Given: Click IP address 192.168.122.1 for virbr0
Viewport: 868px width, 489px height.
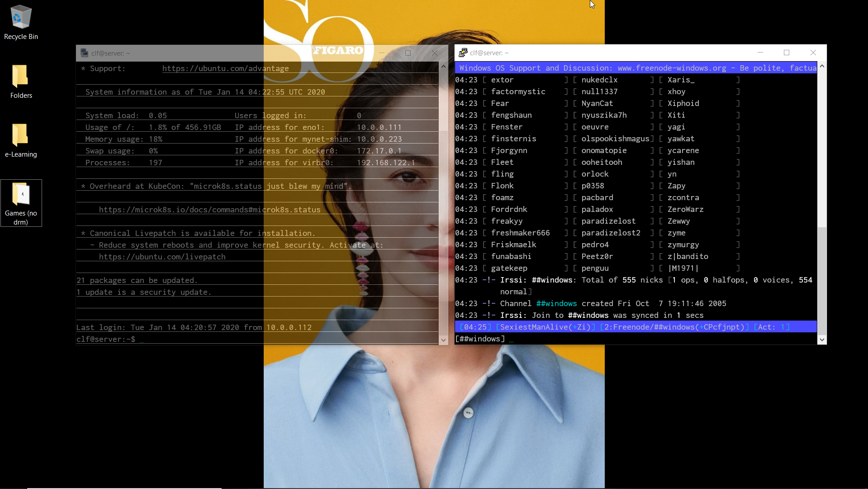Looking at the screenshot, I should pos(386,163).
